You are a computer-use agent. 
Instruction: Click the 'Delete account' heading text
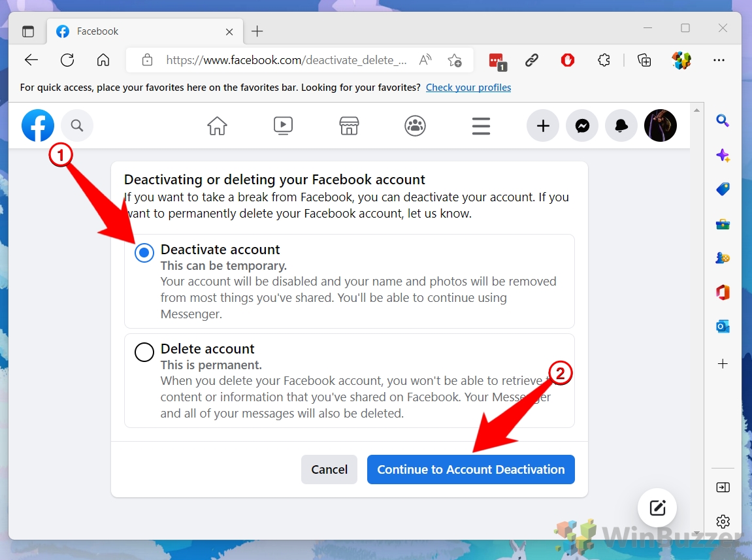tap(207, 349)
